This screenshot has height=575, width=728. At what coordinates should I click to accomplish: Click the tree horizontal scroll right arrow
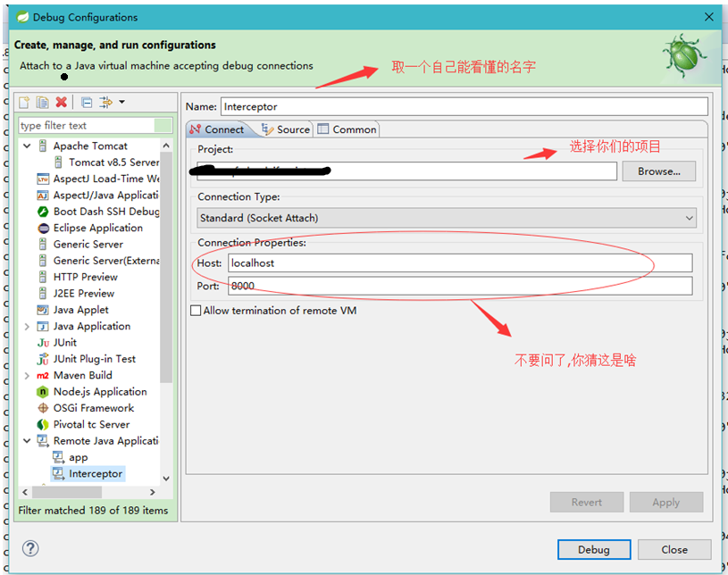click(x=152, y=492)
